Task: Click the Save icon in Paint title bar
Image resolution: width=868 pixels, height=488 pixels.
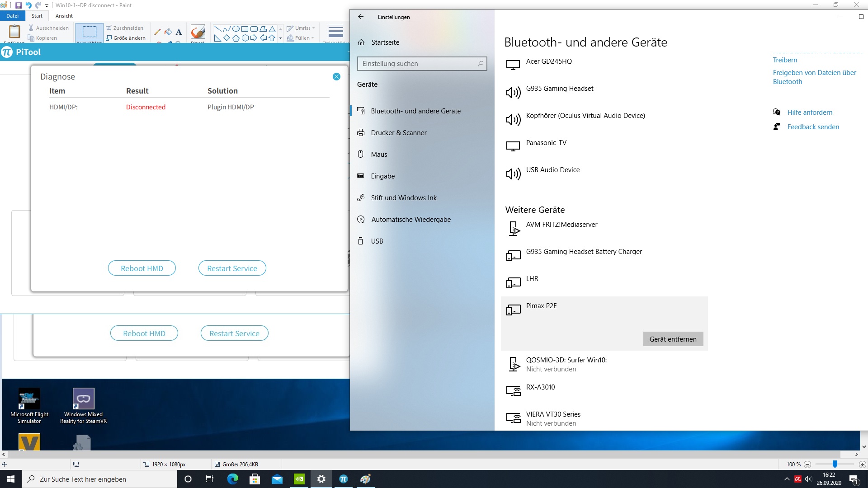Action: (19, 5)
